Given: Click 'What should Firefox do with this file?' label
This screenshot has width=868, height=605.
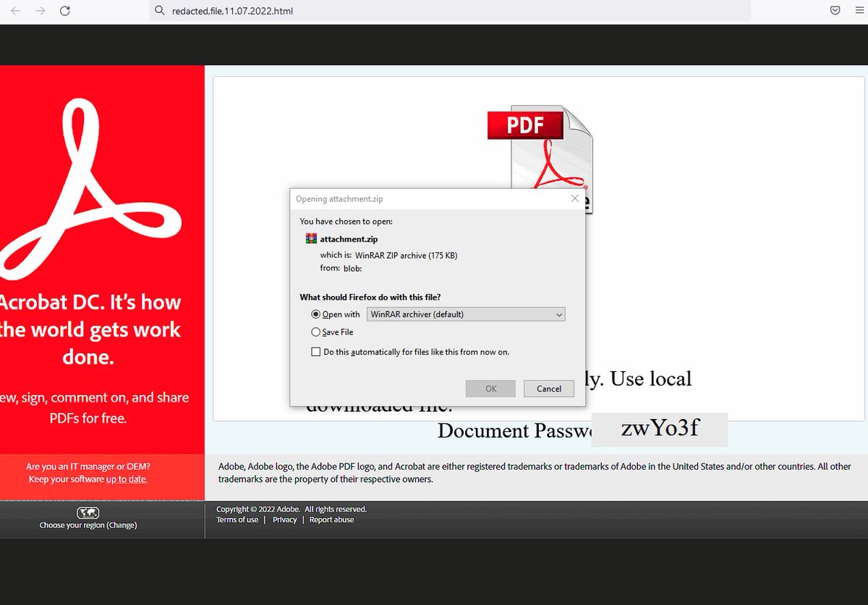Looking at the screenshot, I should click(x=370, y=297).
